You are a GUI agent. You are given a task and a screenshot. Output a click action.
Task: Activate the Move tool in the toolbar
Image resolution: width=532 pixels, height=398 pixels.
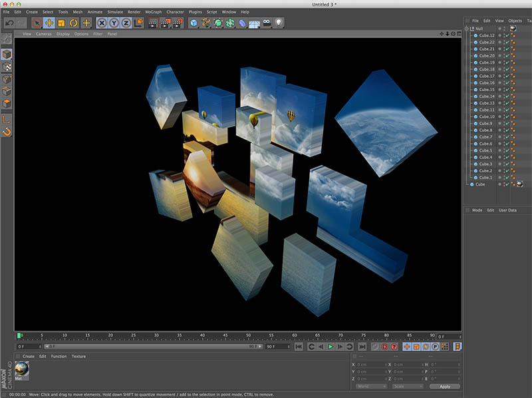tap(49, 23)
